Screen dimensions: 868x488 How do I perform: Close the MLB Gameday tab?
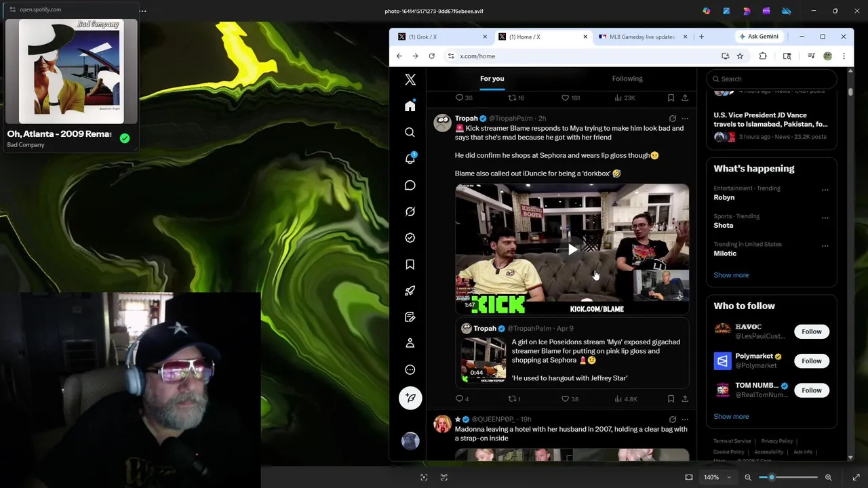tap(685, 37)
